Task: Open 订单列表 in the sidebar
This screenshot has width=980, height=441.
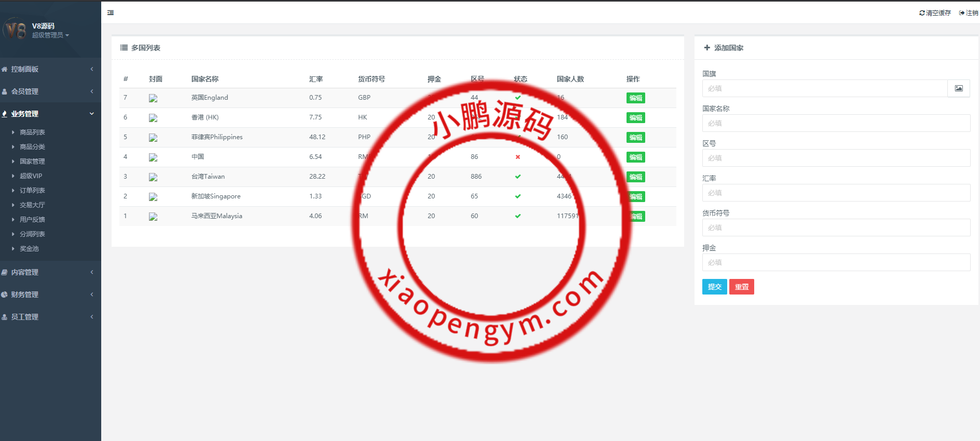Action: (x=32, y=191)
